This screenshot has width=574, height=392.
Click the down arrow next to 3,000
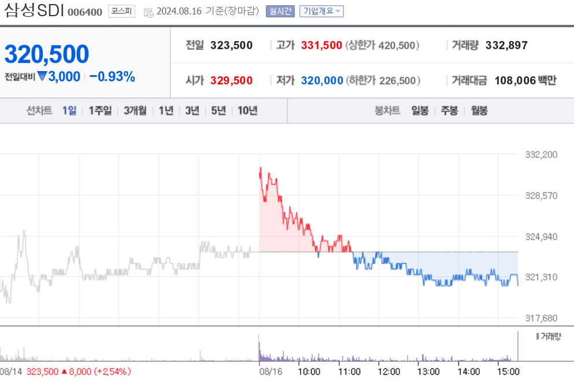(42, 76)
